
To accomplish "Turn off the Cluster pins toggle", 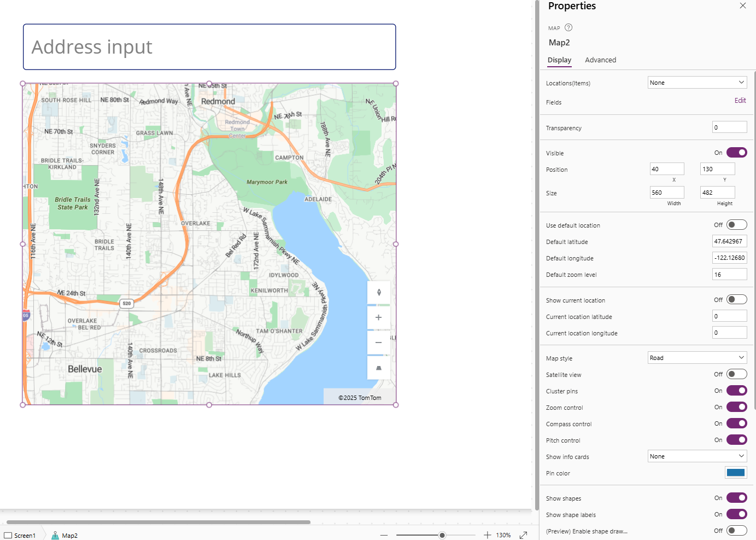I will (x=736, y=391).
